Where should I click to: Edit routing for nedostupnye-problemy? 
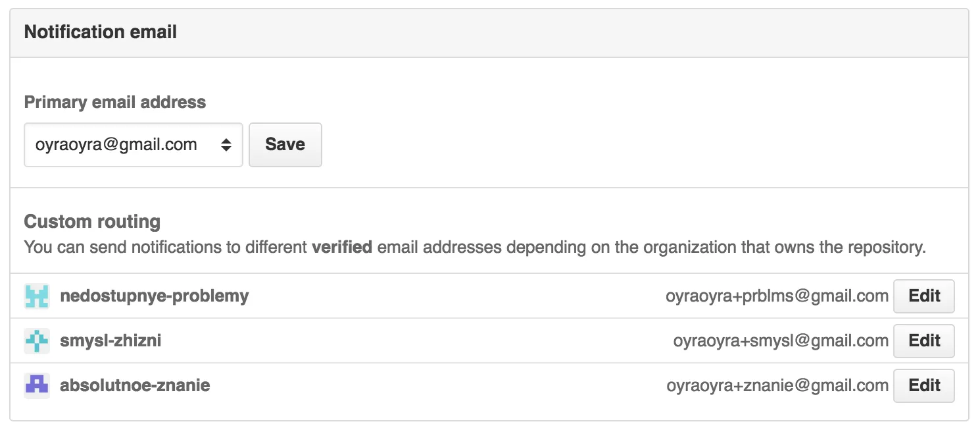pyautogui.click(x=923, y=296)
